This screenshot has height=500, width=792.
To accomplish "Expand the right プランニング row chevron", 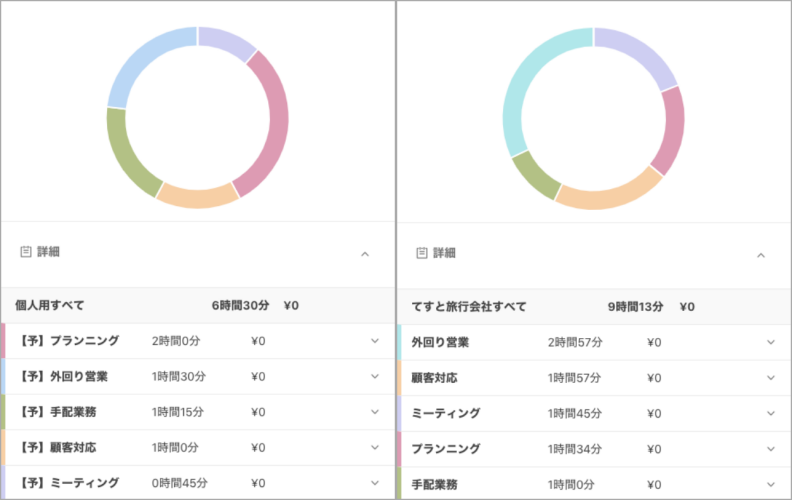I will click(x=771, y=448).
